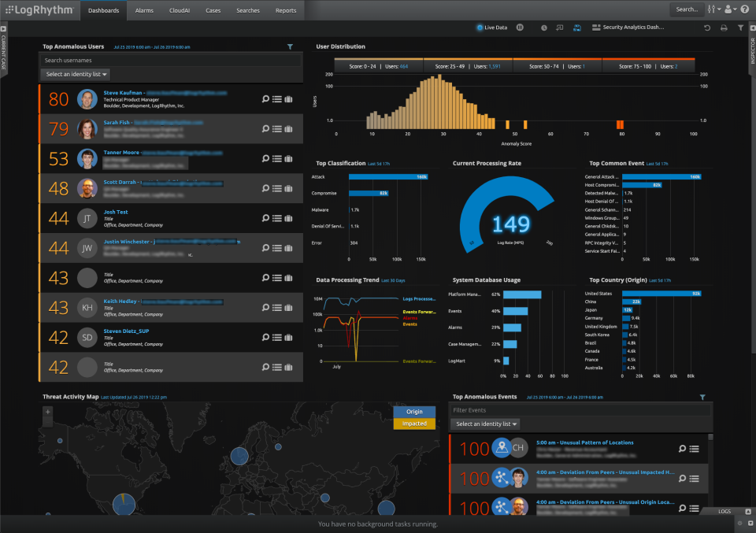Open list icon for Tanner Moore

276,158
